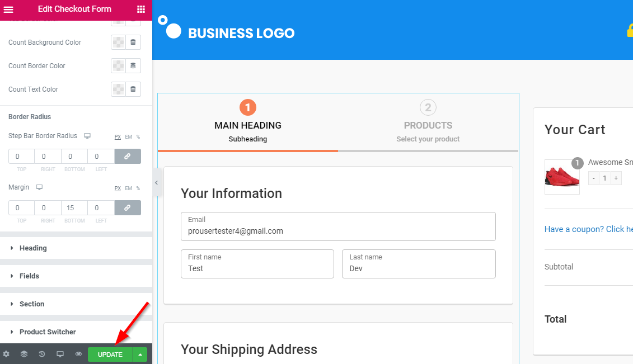This screenshot has height=364, width=633.
Task: Click the First name field
Action: click(257, 264)
